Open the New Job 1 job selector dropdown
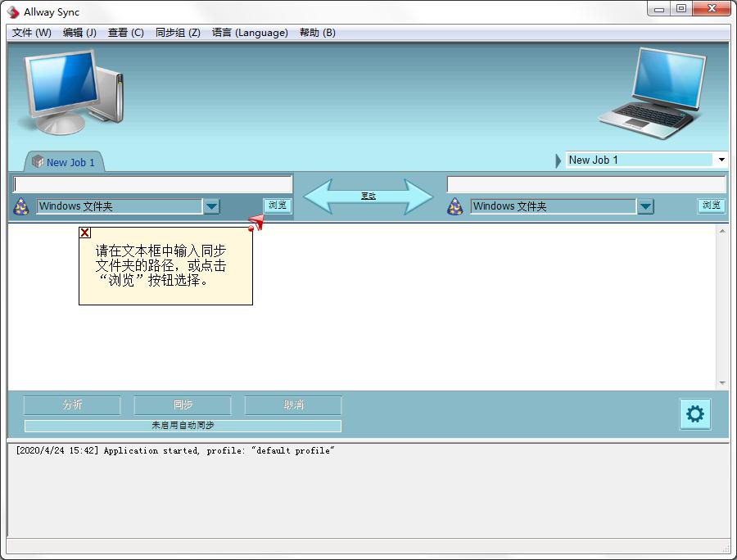Image resolution: width=737 pixels, height=560 pixels. (719, 159)
